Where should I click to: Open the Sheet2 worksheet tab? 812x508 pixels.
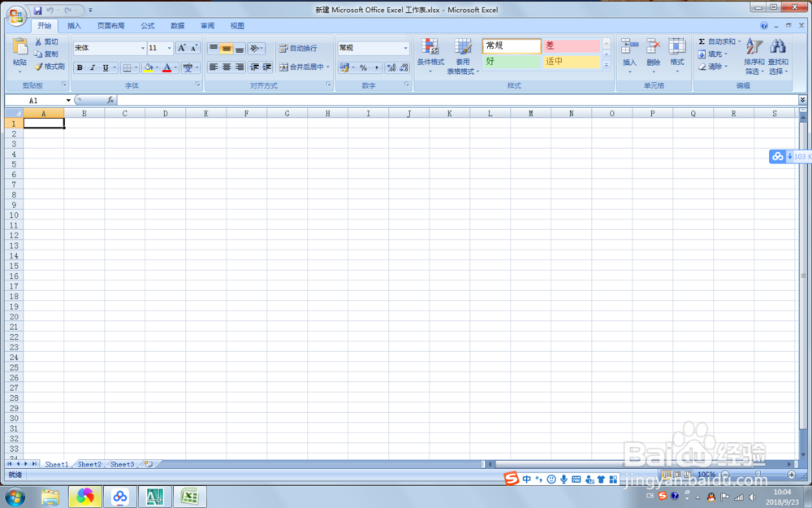click(89, 464)
